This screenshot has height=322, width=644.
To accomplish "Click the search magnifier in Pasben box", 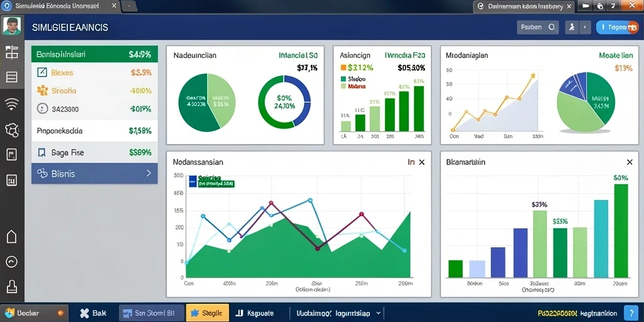I will (x=552, y=28).
